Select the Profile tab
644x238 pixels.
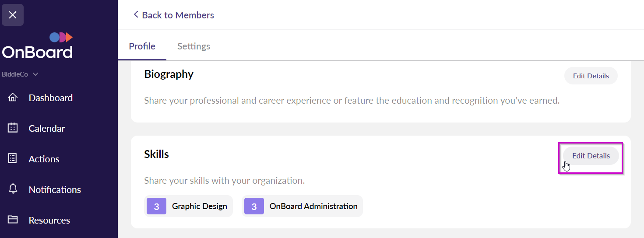tap(142, 46)
